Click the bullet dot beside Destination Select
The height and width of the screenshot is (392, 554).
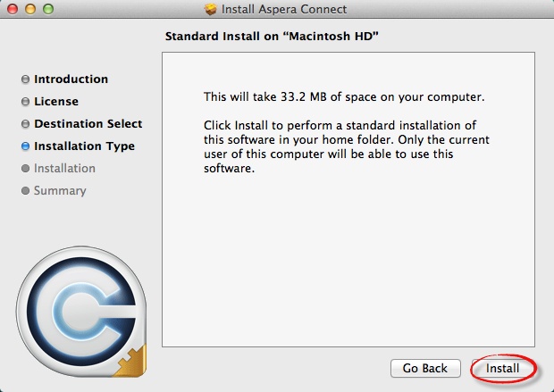[26, 124]
